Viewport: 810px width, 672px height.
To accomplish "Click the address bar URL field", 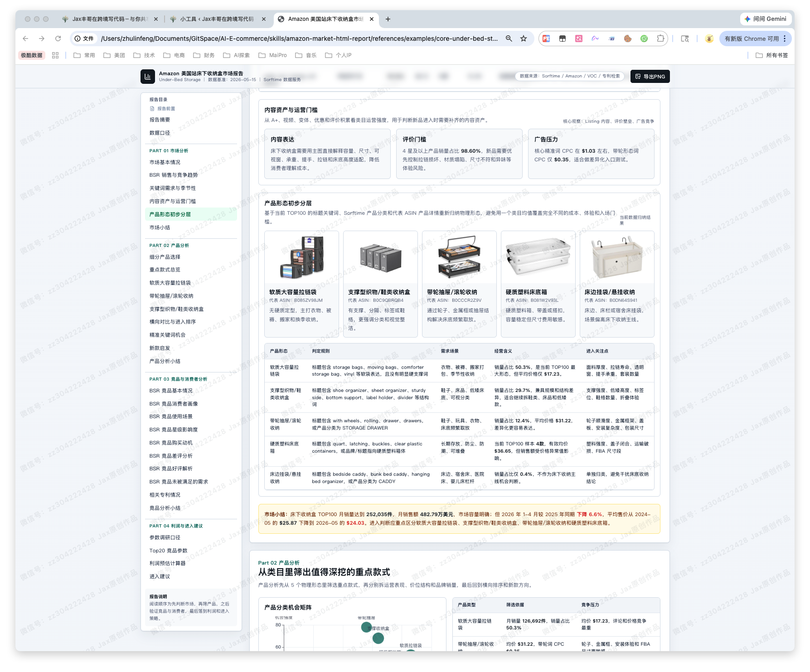I will 299,39.
